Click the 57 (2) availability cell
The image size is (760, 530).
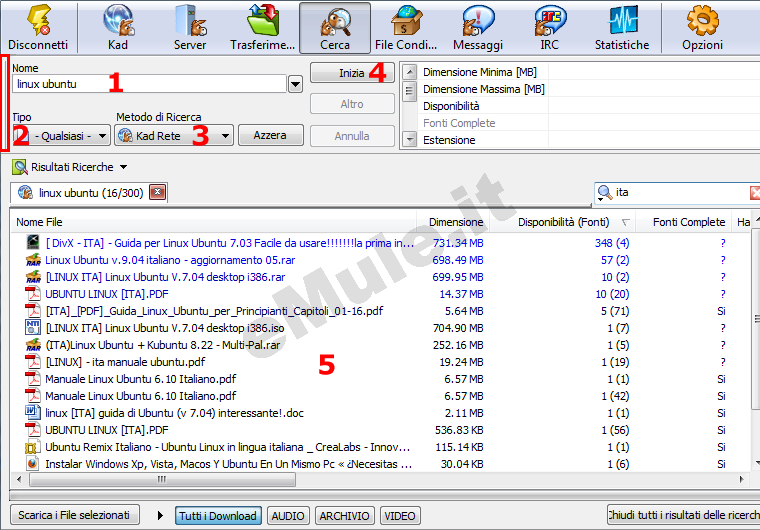615,260
